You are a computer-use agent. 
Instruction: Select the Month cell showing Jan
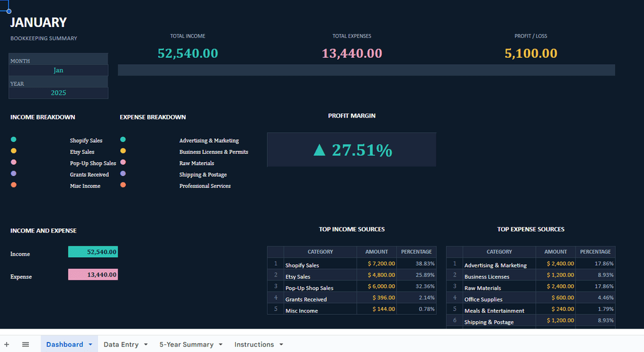point(58,70)
